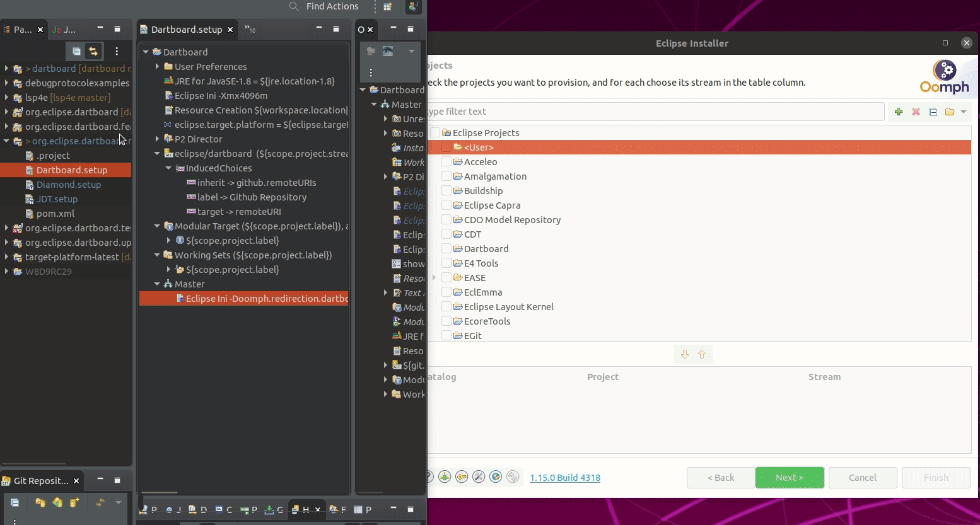Click the project filter text field
980x525 pixels.
coord(656,112)
